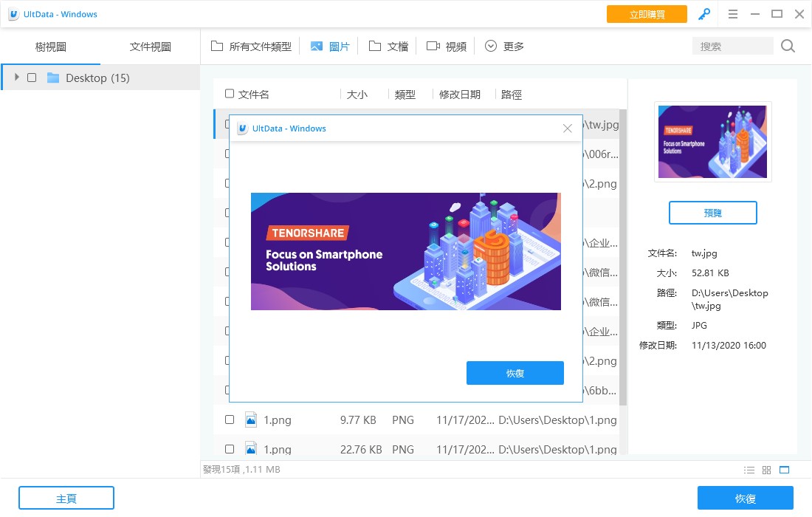Check the 22.76 KB 1.png checkbox
812x517 pixels.
[230, 448]
